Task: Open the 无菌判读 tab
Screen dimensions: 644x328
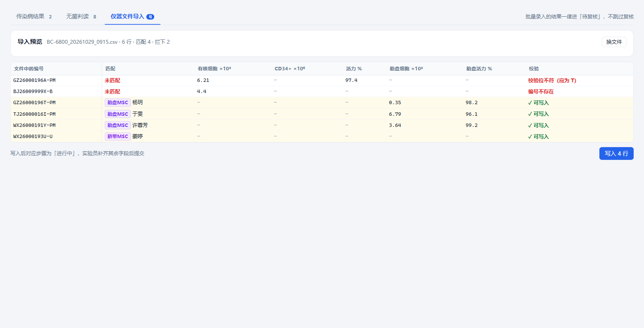Action: pyautogui.click(x=81, y=17)
